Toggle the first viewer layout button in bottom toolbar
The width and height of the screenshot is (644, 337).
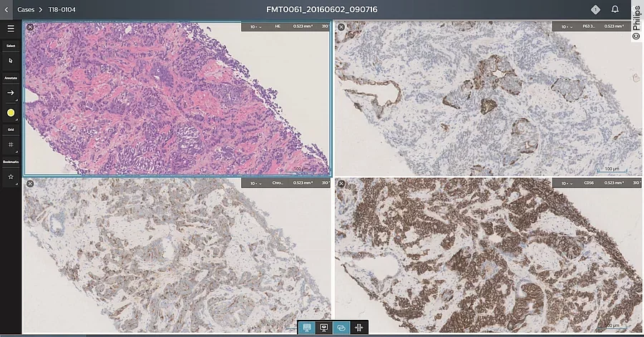tap(307, 328)
